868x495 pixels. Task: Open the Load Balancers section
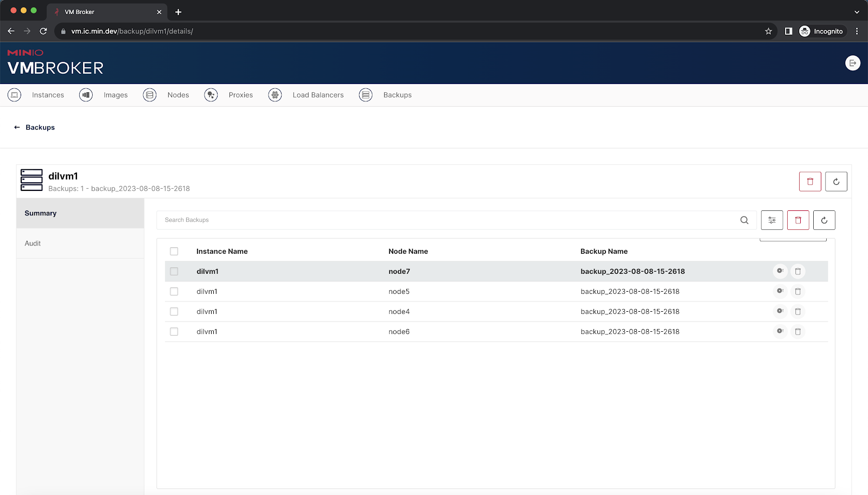tap(318, 95)
